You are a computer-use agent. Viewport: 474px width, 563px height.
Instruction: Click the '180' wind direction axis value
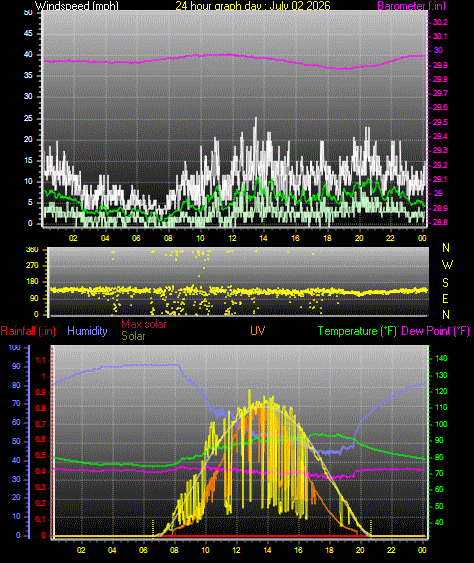tap(32, 282)
